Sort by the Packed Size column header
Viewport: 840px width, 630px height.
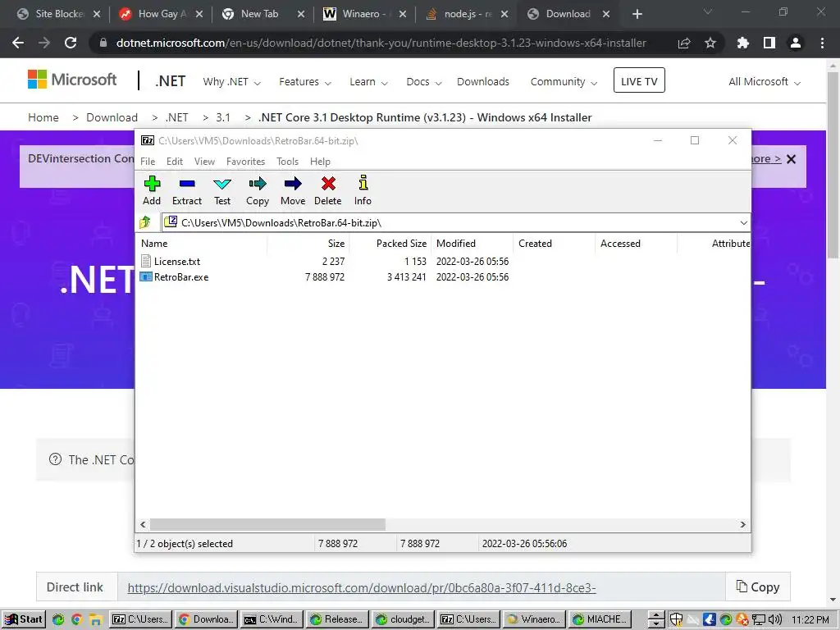[x=390, y=243]
